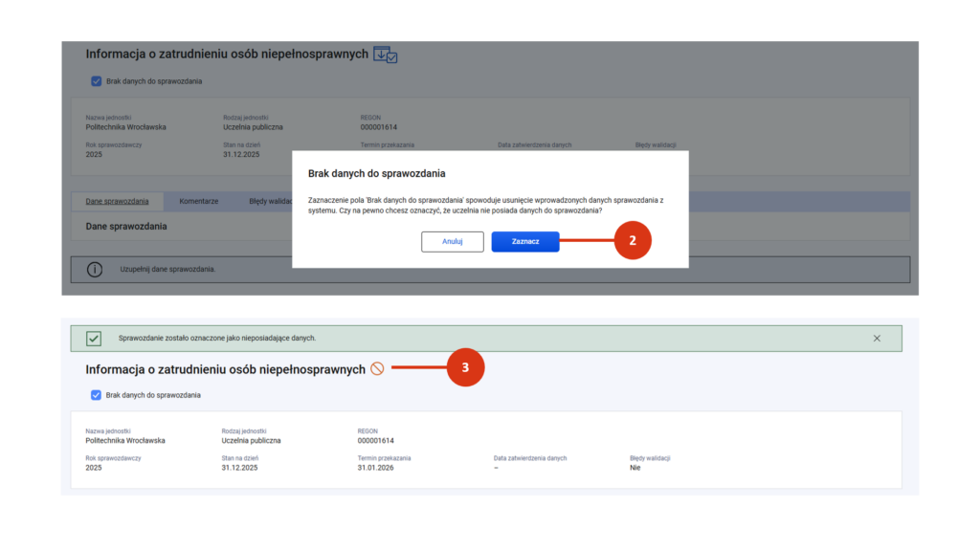
Task: Click the dash under "Data zatwierdzenia danych"
Action: tap(496, 468)
